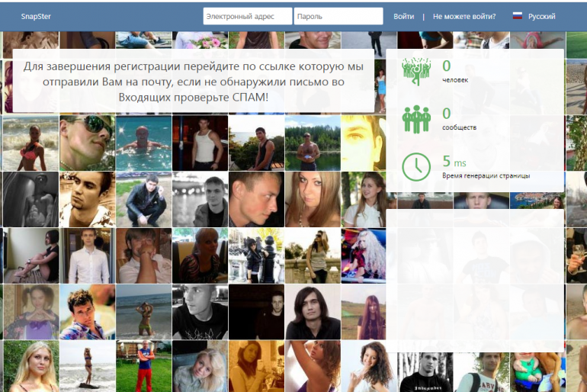Click the registration confirmation message box
This screenshot has width=587, height=392.
[194, 82]
